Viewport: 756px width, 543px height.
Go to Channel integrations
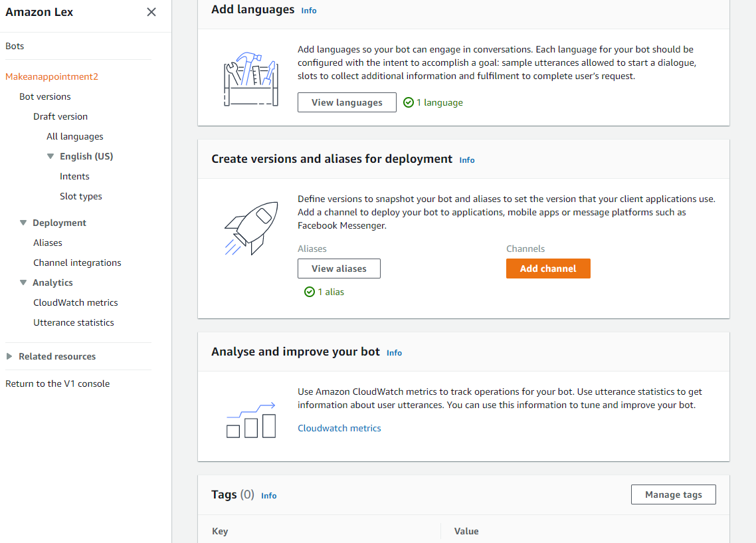(x=77, y=263)
